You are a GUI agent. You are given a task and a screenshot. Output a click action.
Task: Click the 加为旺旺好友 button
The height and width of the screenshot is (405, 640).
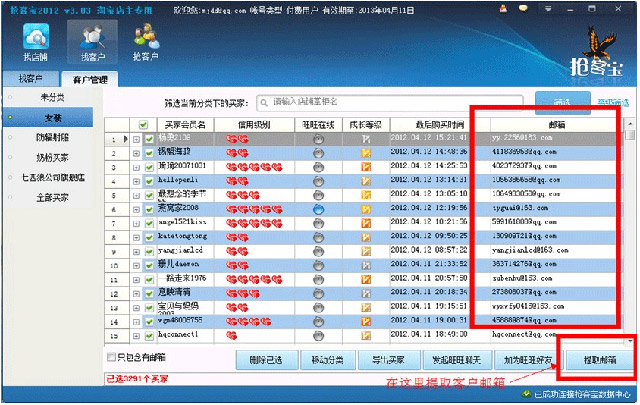tap(528, 360)
